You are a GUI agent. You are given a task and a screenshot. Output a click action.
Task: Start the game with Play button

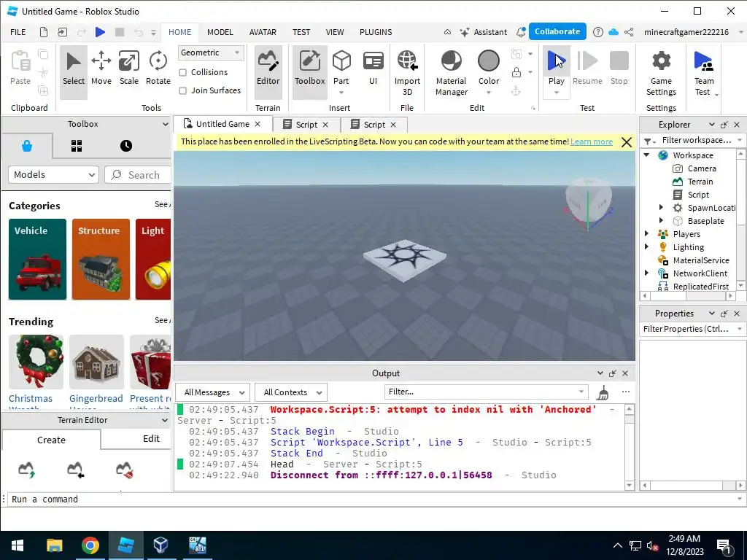click(556, 68)
